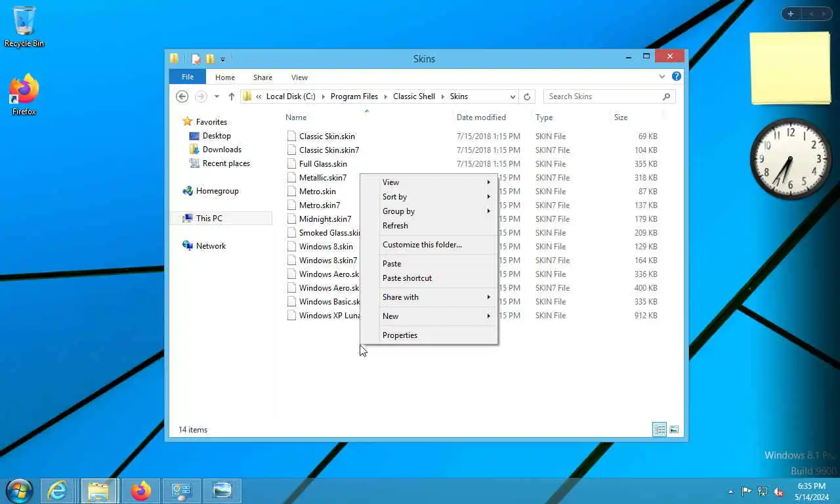The image size is (840, 504).
Task: Click the search magnifier icon
Action: click(666, 96)
